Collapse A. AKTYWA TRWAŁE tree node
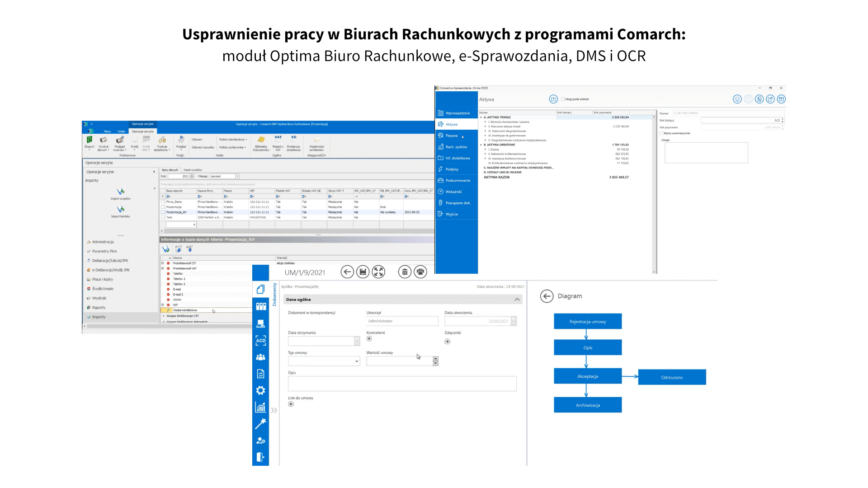Image resolution: width=868 pixels, height=488 pixels. tap(481, 117)
